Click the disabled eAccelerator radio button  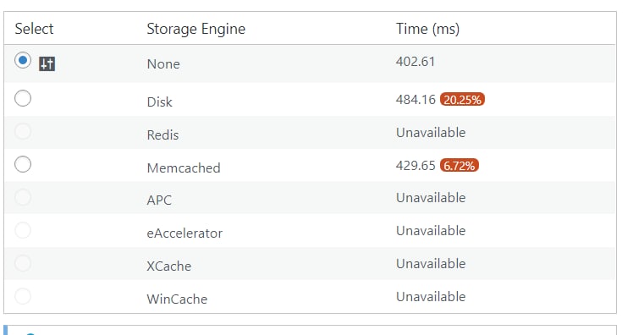click(x=23, y=230)
